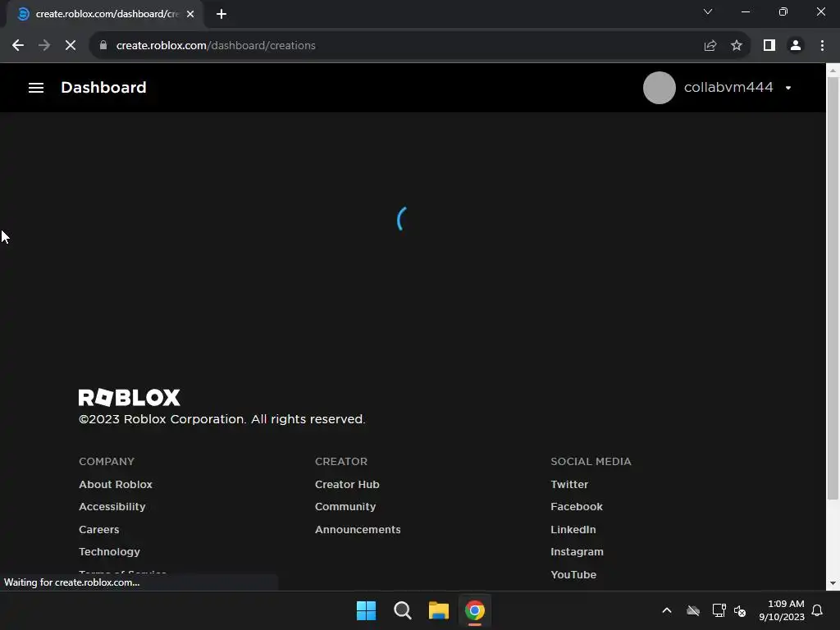Click the COMPANY footer heading

107,461
